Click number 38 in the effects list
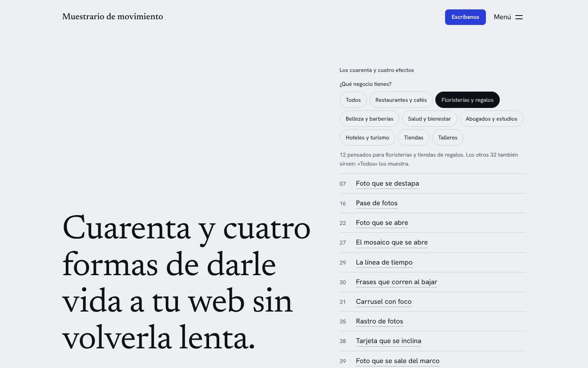Screen dimensions: 588x368 pyautogui.click(x=343, y=341)
